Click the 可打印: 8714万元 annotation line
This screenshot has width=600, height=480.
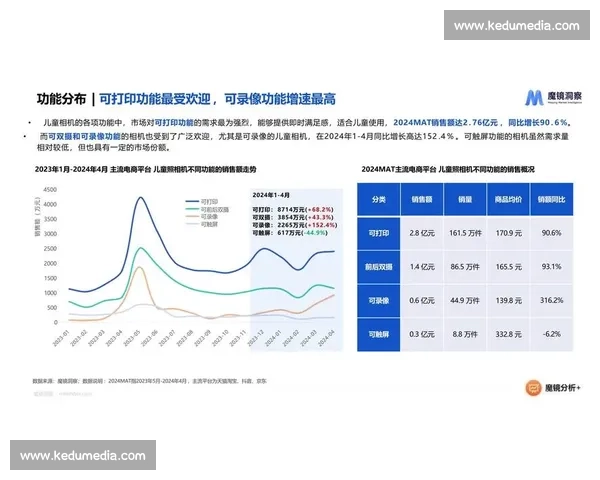click(293, 210)
